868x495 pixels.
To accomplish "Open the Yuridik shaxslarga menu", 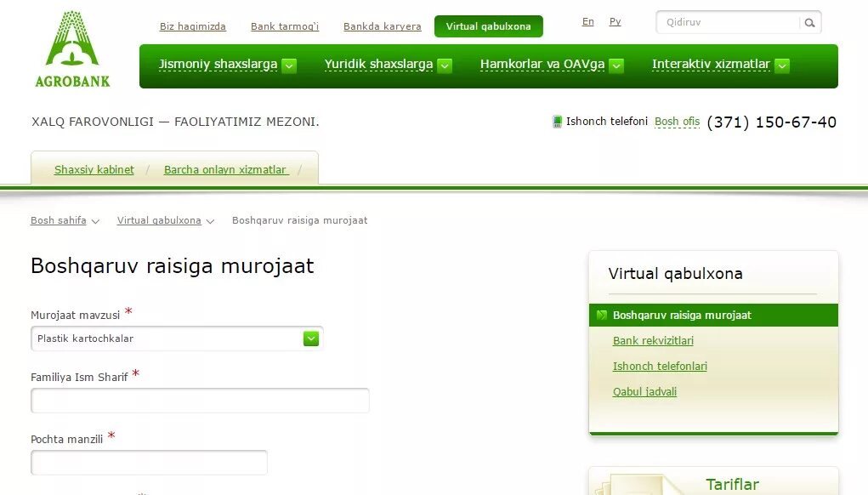I will tap(378, 65).
